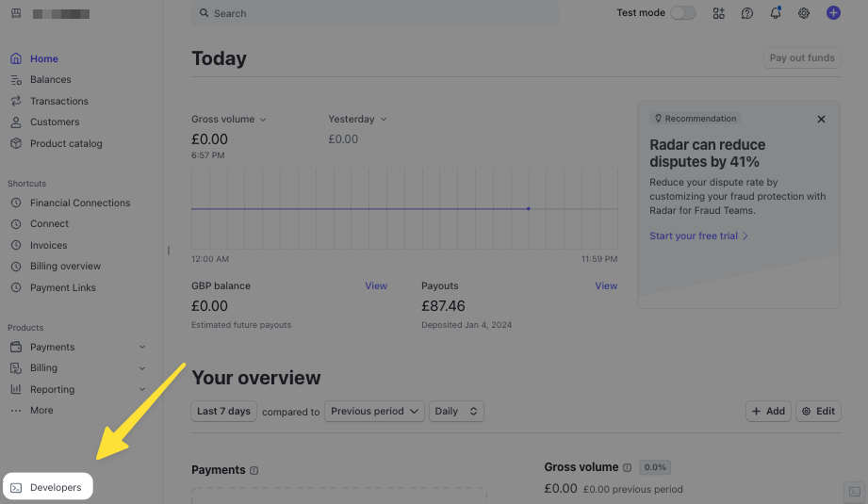This screenshot has width=868, height=504.
Task: Click the Developers terminal icon in sidebar
Action: (16, 488)
